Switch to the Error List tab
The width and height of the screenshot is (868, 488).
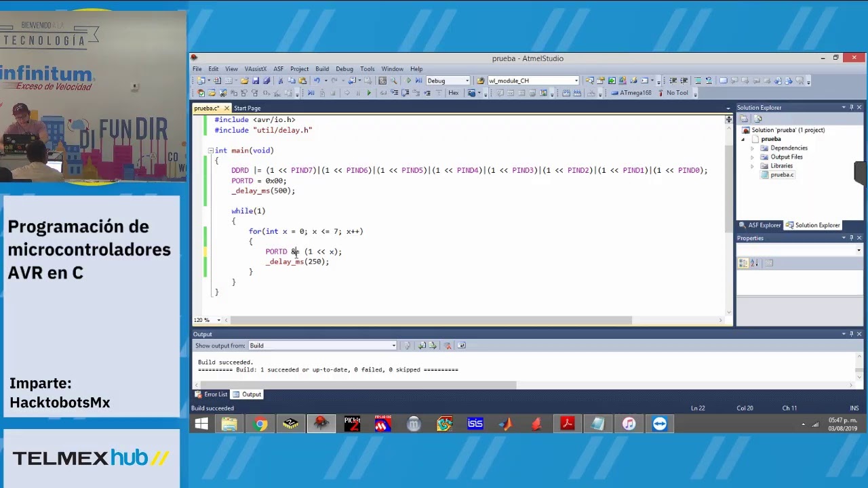212,394
